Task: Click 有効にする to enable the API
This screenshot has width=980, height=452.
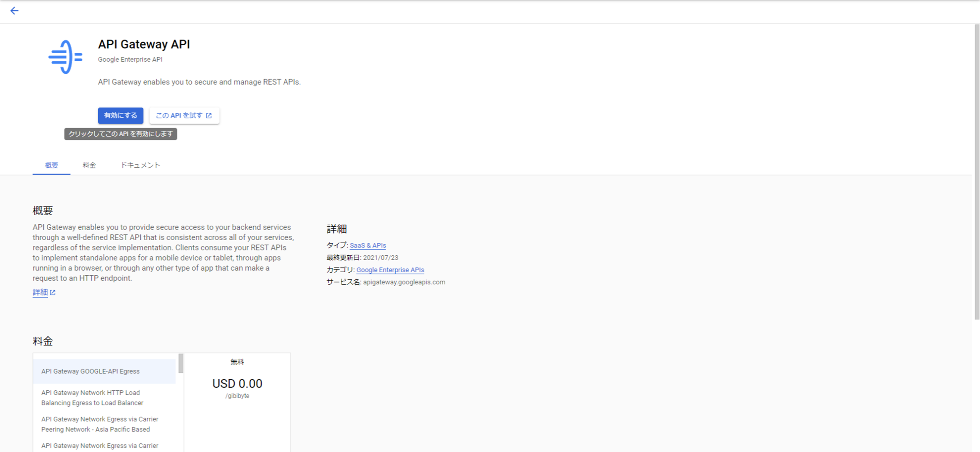Action: click(120, 115)
